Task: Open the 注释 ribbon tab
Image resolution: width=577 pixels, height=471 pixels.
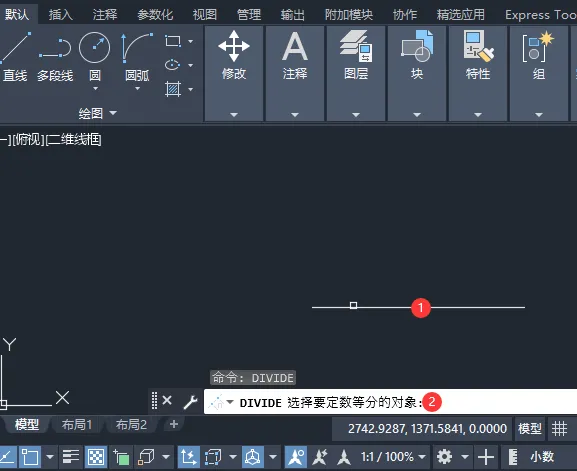Action: click(x=105, y=15)
